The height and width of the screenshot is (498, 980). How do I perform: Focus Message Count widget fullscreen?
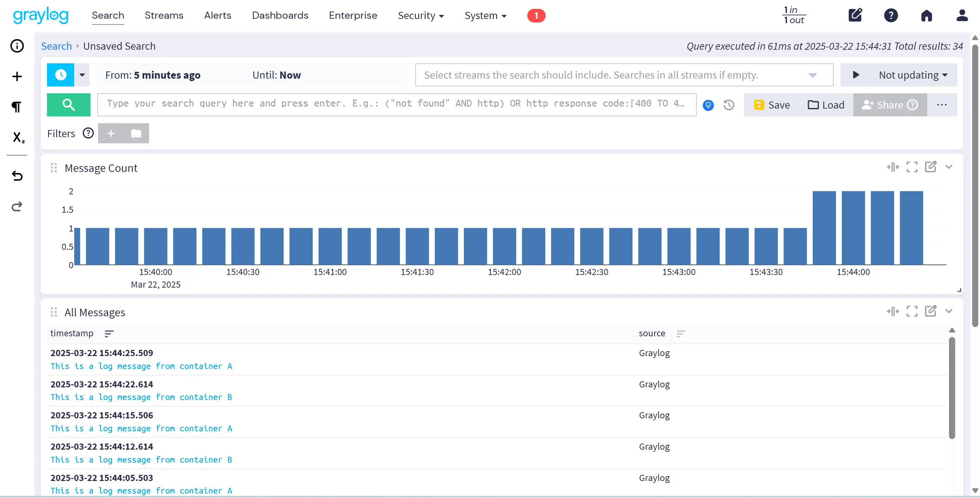coord(912,167)
